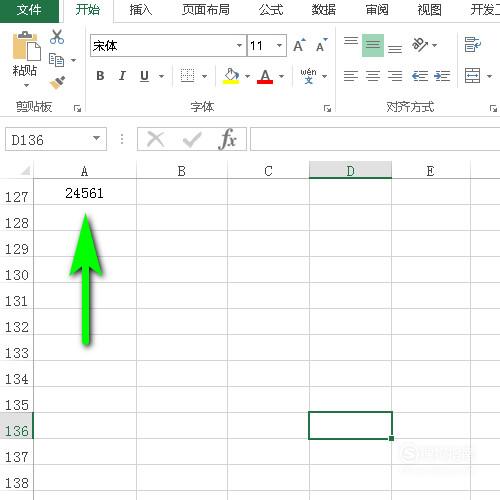Align text right
500x500 pixels.
coord(395,76)
